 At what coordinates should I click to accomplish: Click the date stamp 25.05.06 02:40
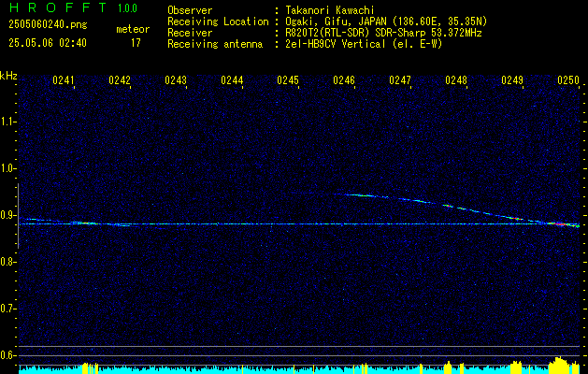pos(48,43)
